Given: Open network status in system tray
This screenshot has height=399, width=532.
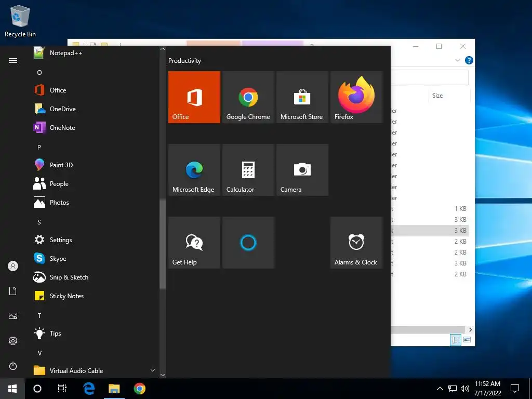Looking at the screenshot, I should click(x=453, y=389).
